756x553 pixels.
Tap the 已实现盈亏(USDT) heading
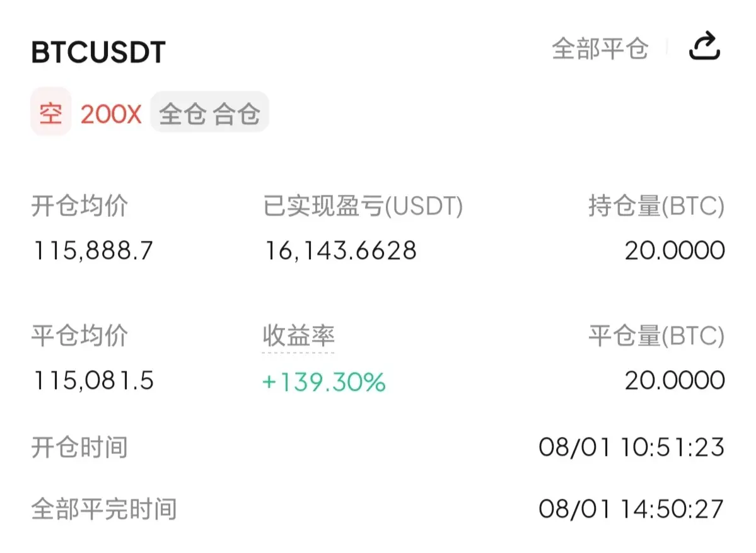363,206
